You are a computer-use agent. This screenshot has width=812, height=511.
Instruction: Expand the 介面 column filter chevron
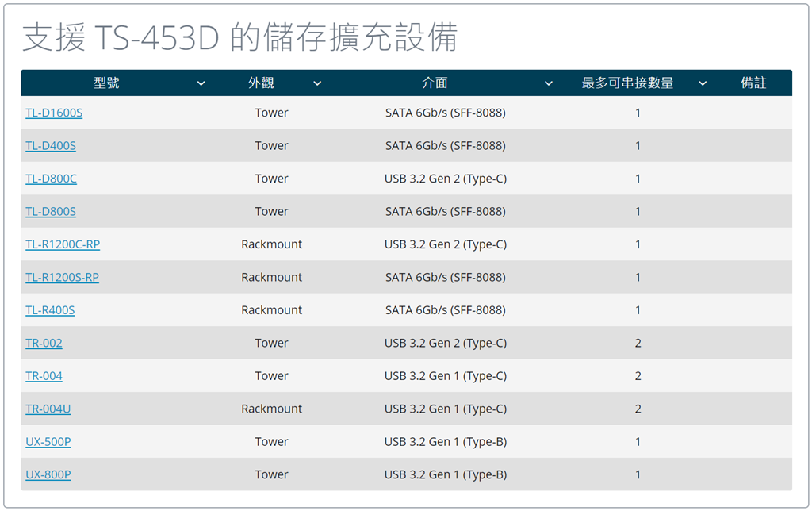click(549, 83)
